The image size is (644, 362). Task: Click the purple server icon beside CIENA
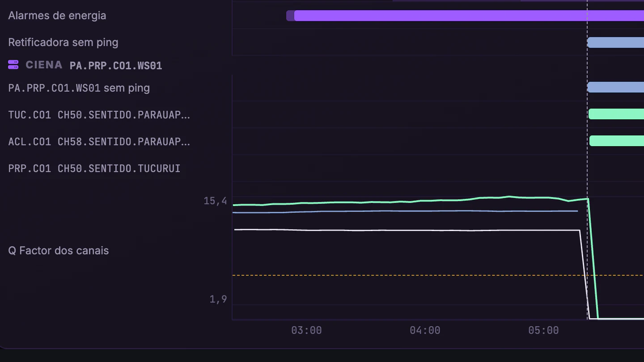pos(13,65)
